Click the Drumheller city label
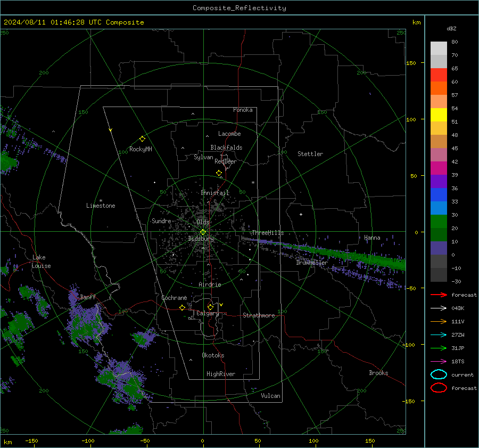Viewport: 479px width, 448px height. tap(312, 263)
